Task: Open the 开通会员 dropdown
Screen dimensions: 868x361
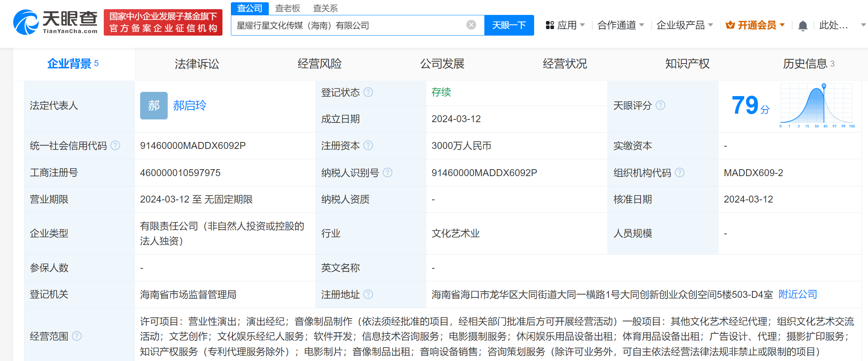Action: click(755, 25)
